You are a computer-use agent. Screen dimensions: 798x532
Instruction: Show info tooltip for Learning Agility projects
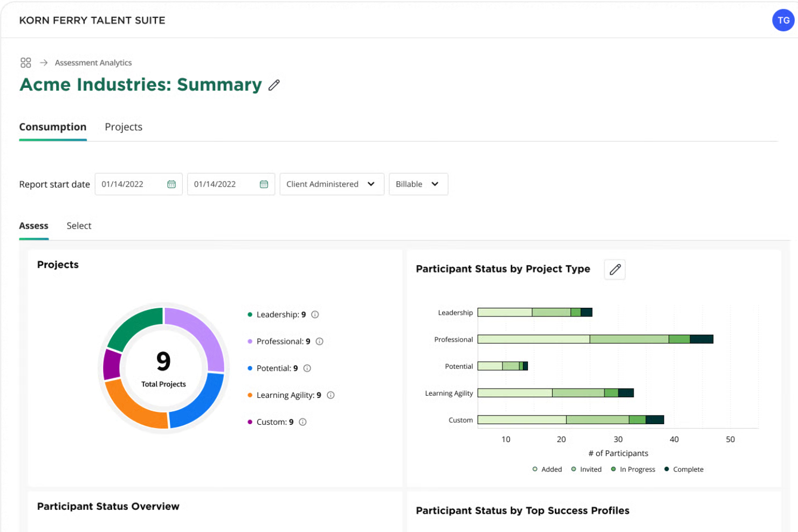331,395
